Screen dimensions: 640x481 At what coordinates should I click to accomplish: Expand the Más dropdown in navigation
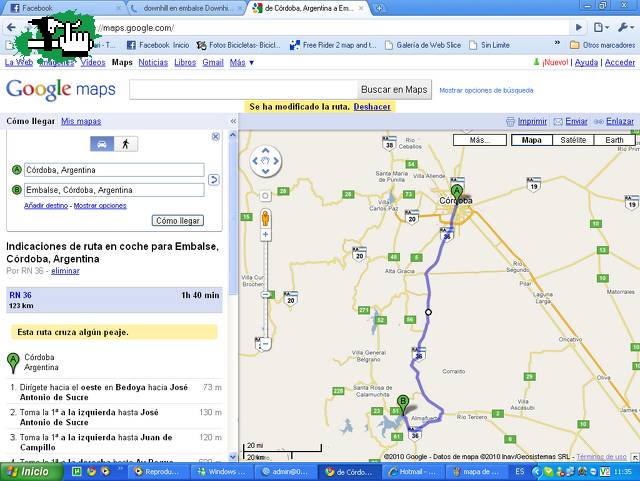tap(241, 62)
